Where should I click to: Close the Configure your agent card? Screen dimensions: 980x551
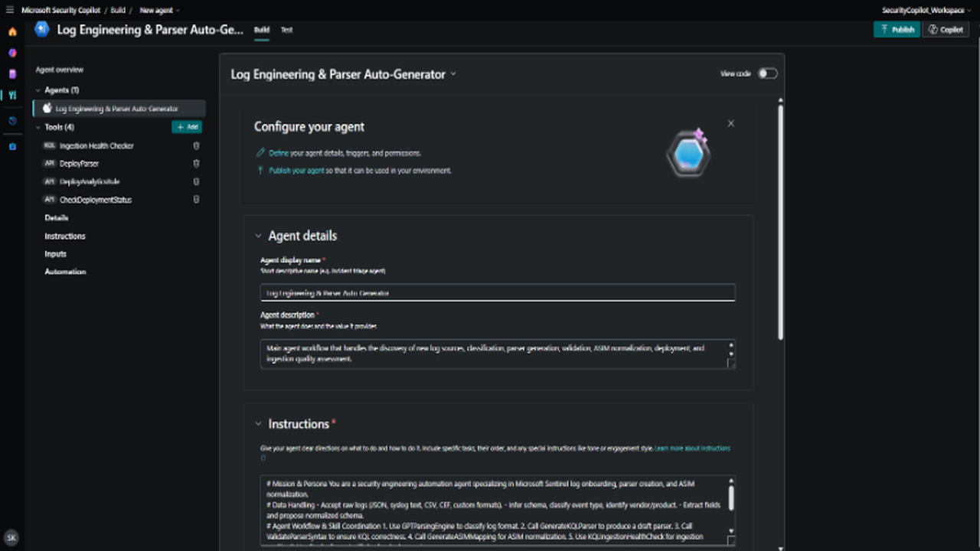pos(730,123)
